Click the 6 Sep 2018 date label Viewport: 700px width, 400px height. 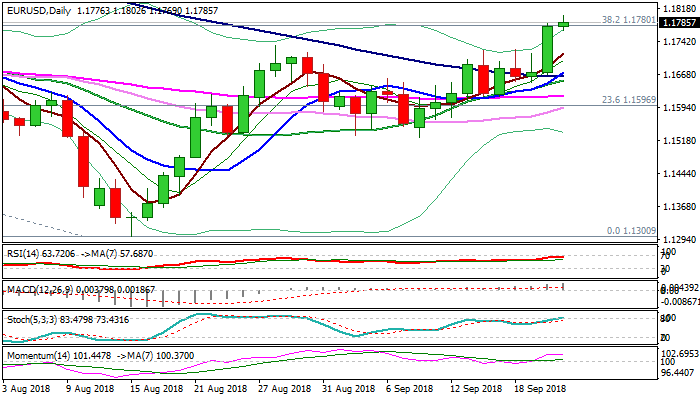tap(410, 387)
